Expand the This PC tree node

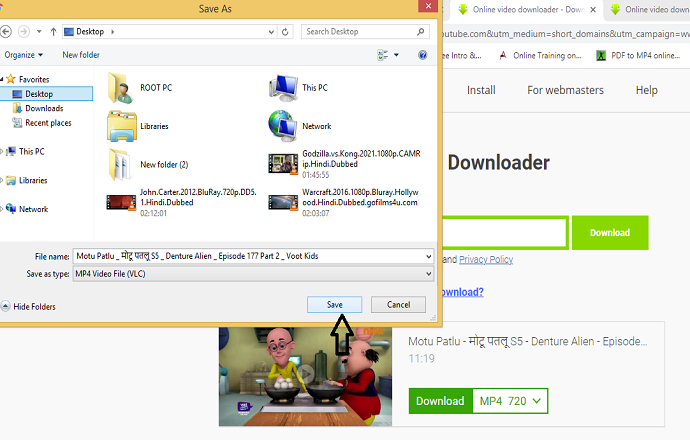[x=1, y=151]
